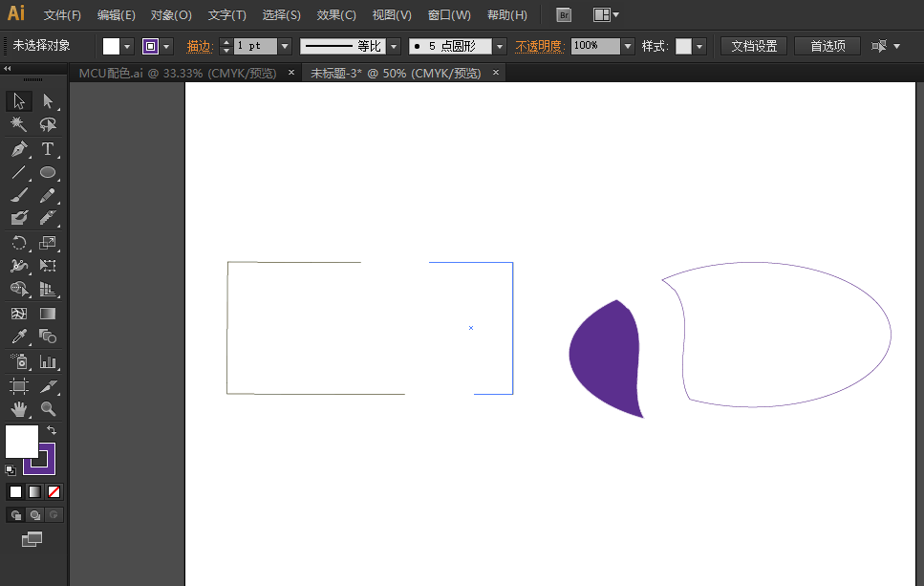Screen dimensions: 924x586
Task: Select the Magic Wand tool
Action: [19, 124]
